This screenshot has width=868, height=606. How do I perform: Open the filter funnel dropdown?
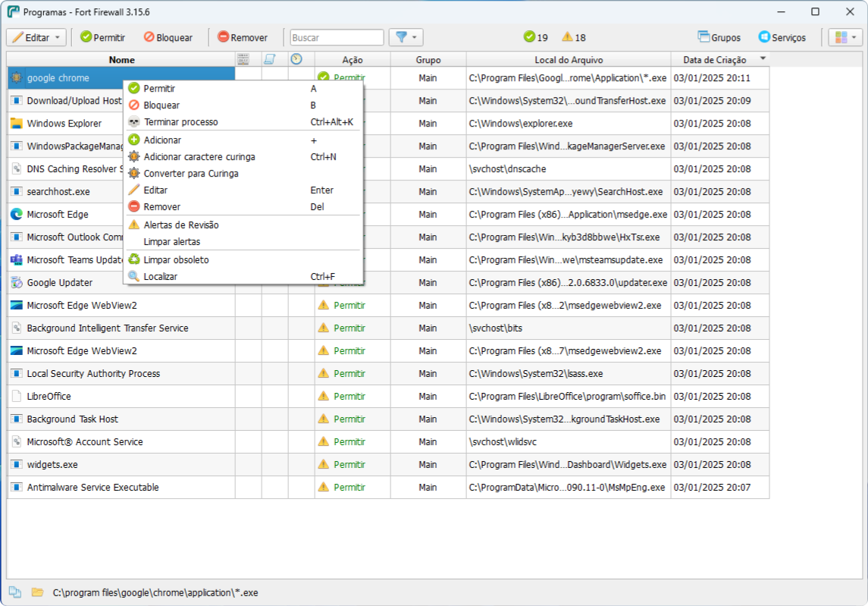click(406, 38)
